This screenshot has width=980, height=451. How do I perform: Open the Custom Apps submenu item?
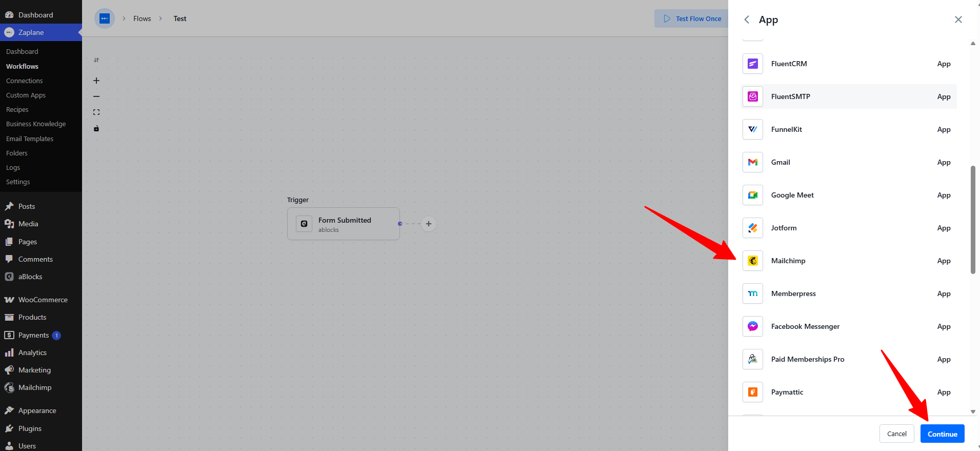[x=26, y=95]
